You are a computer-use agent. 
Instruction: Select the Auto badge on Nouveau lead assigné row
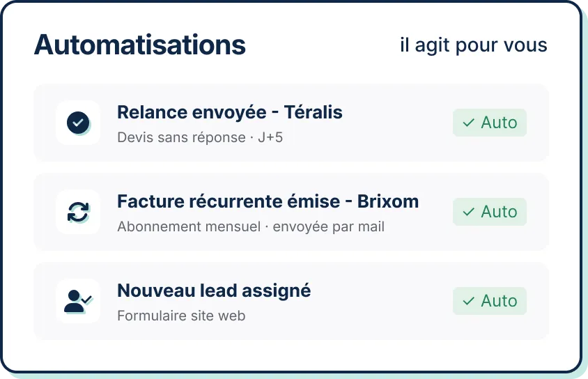(490, 301)
